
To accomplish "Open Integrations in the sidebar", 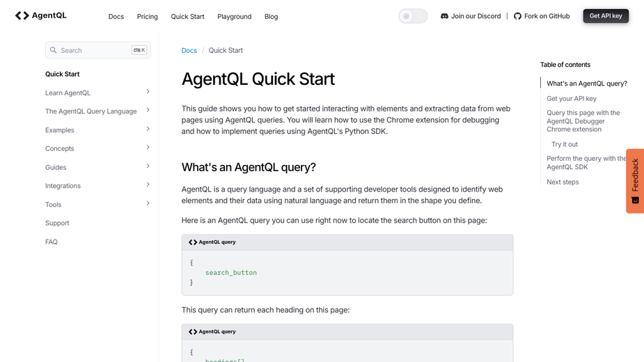I will (63, 186).
